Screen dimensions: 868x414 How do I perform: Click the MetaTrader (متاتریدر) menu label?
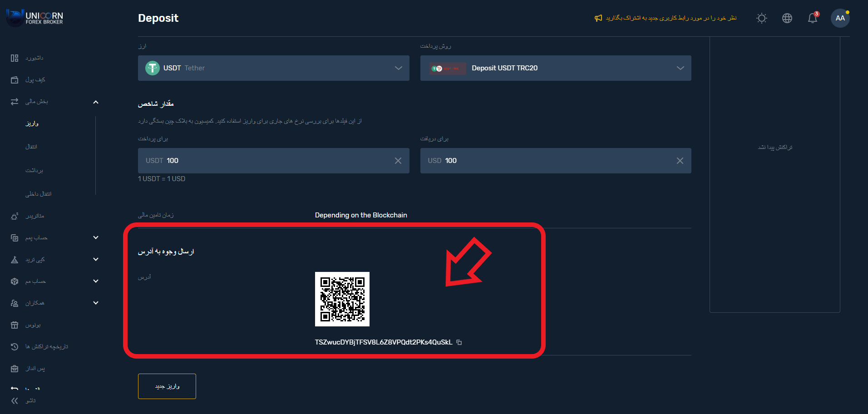(x=35, y=216)
